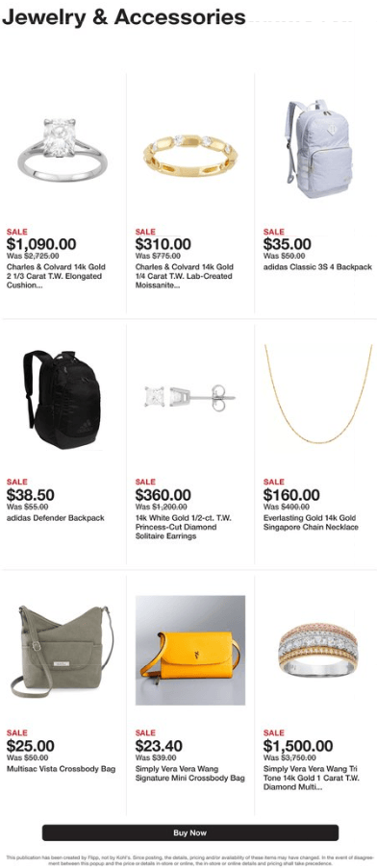The height and width of the screenshot is (868, 377).
Task: Open the Simply Vera Tri Tone ring description
Action: (x=312, y=778)
